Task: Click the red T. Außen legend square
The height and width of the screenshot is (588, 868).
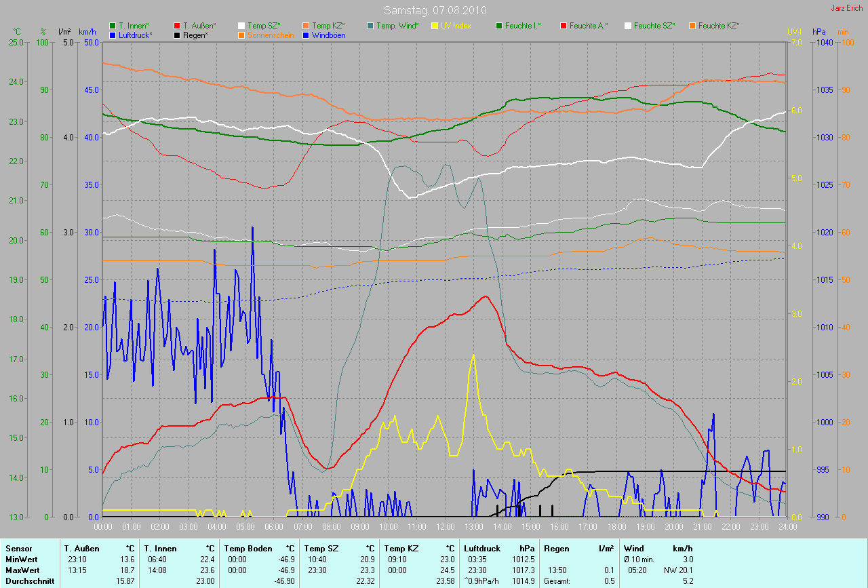Action: 177,26
